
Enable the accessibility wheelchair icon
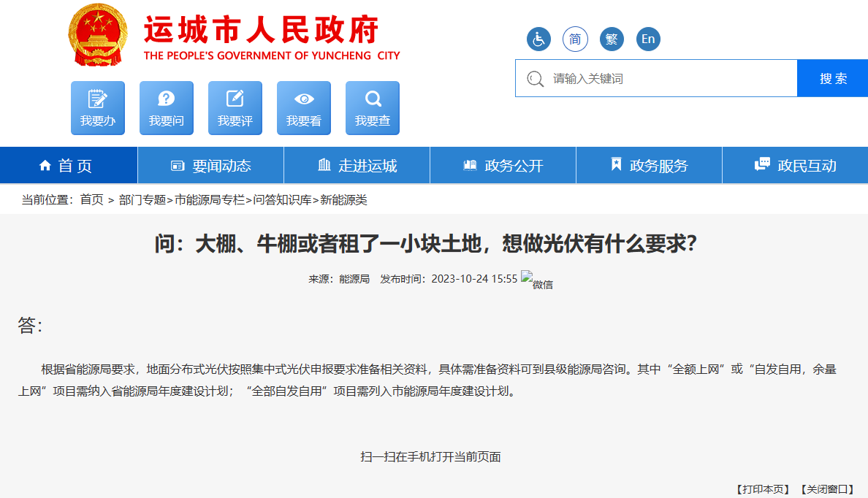click(538, 39)
